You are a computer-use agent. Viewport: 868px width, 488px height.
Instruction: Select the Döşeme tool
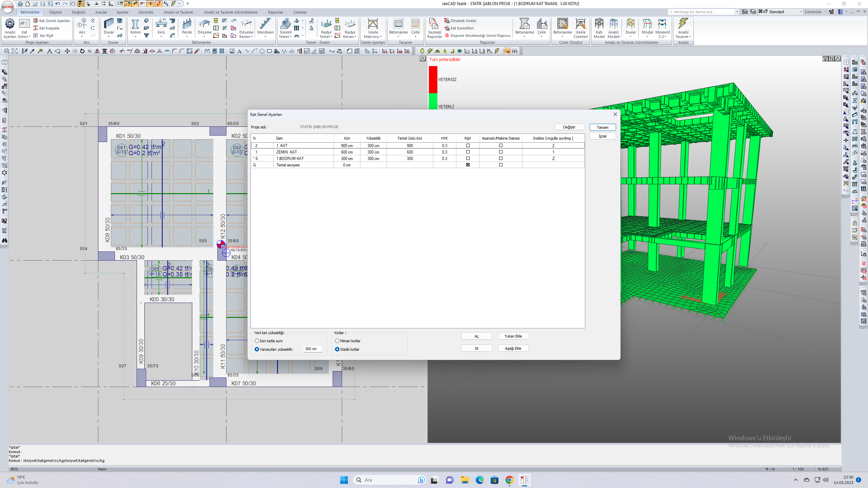[x=204, y=27]
